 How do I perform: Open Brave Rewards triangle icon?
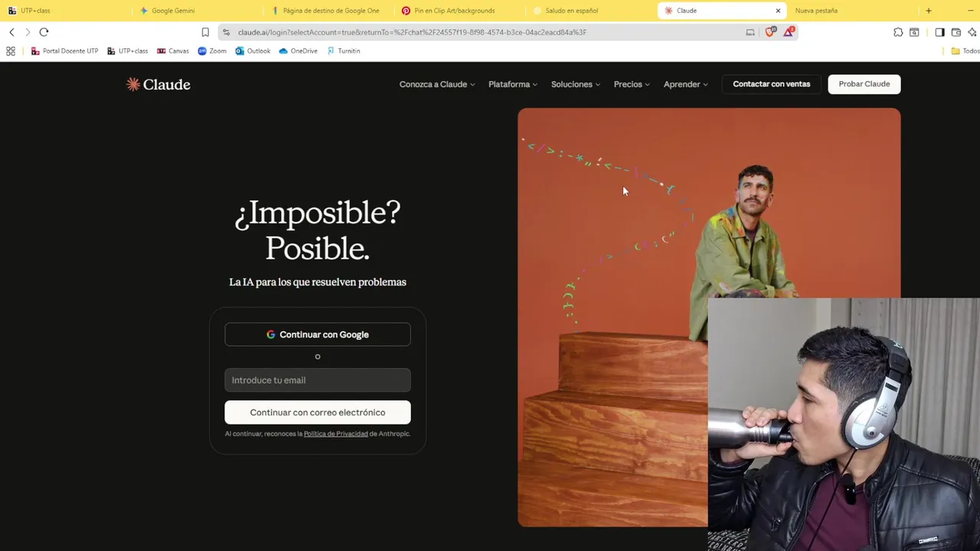coord(789,32)
